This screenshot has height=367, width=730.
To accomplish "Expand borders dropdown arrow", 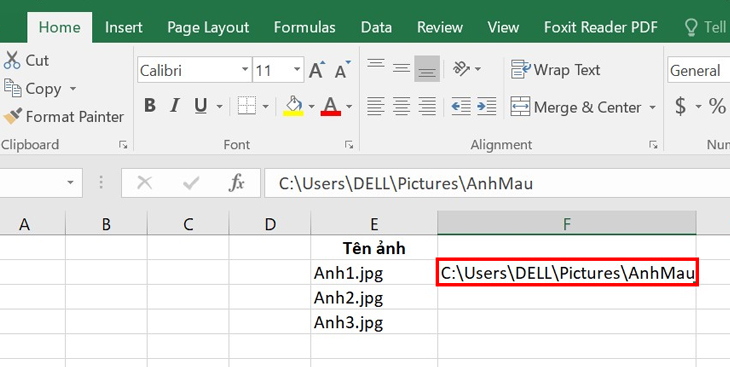I will pyautogui.click(x=265, y=107).
